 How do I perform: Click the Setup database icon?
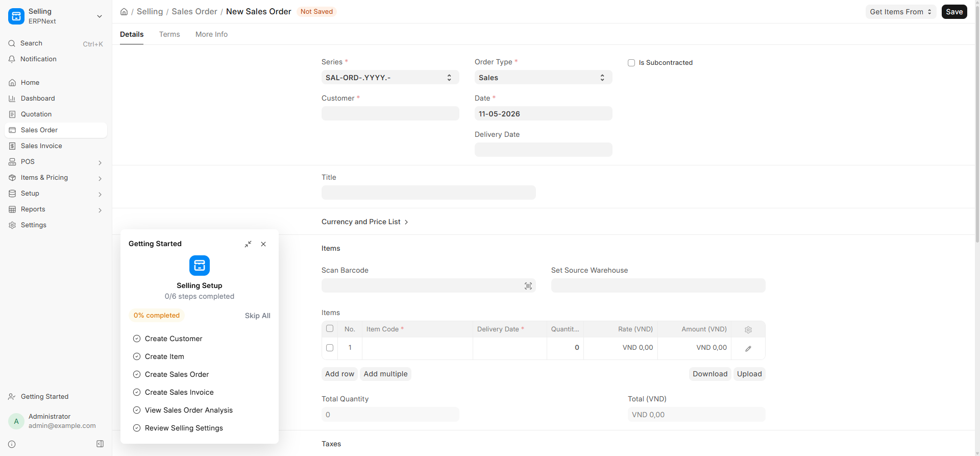[12, 194]
